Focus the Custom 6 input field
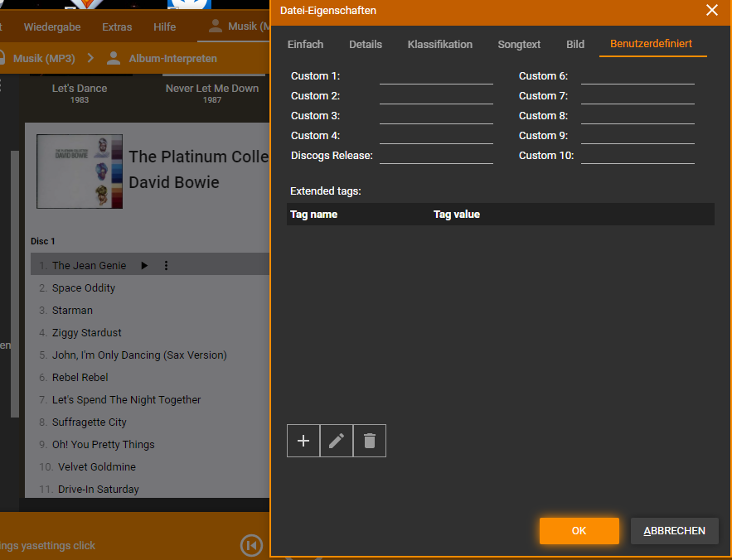Screen dimensions: 732x560 click(637, 76)
